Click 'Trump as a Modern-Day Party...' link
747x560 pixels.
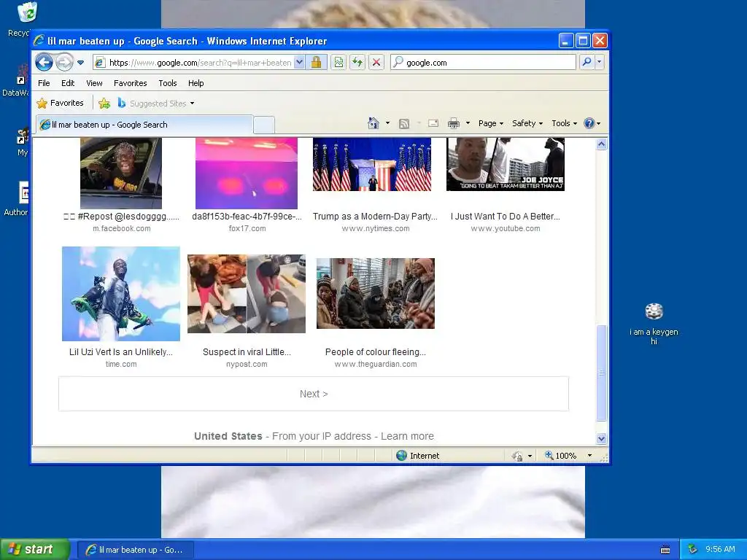point(376,216)
